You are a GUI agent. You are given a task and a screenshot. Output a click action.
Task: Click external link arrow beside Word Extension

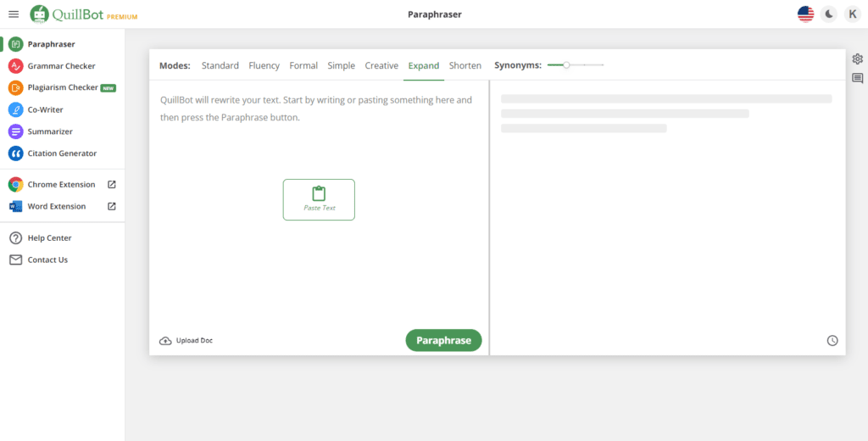coord(111,206)
